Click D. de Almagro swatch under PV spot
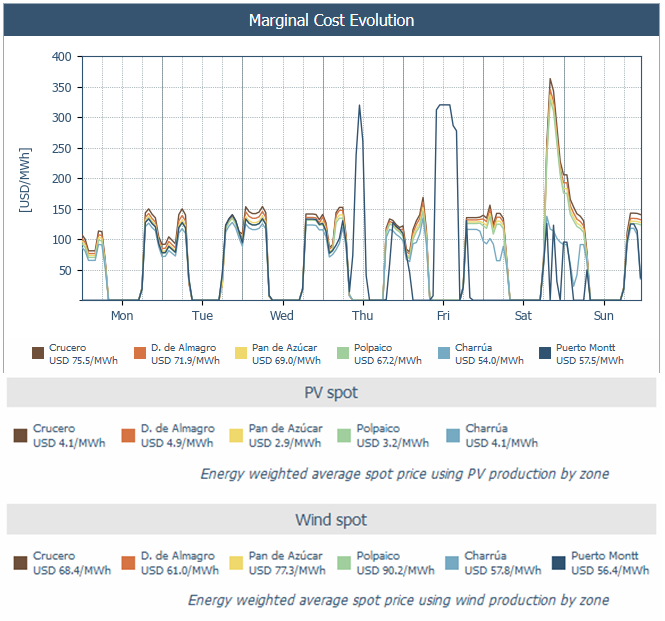Image resolution: width=665 pixels, height=621 pixels. pyautogui.click(x=128, y=435)
